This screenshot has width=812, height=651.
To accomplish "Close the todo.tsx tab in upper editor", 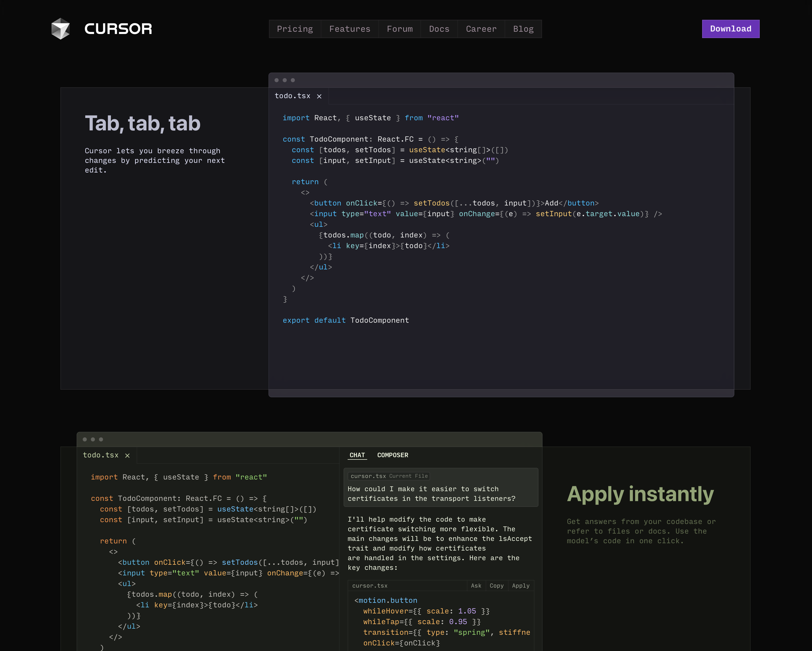I will (x=319, y=96).
